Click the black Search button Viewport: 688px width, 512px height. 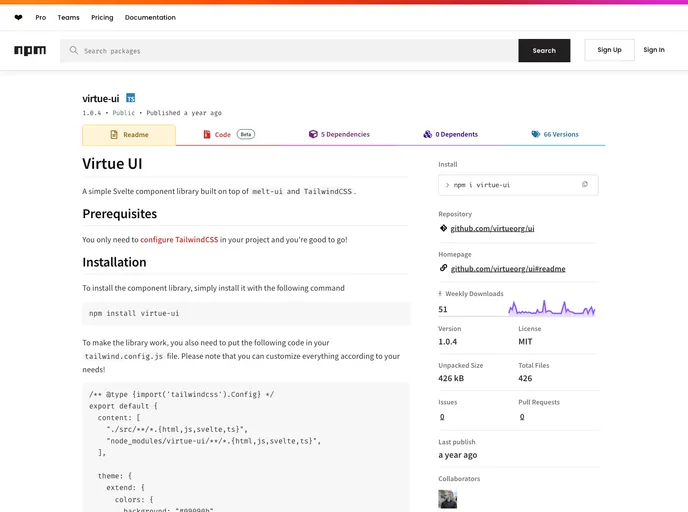point(544,50)
